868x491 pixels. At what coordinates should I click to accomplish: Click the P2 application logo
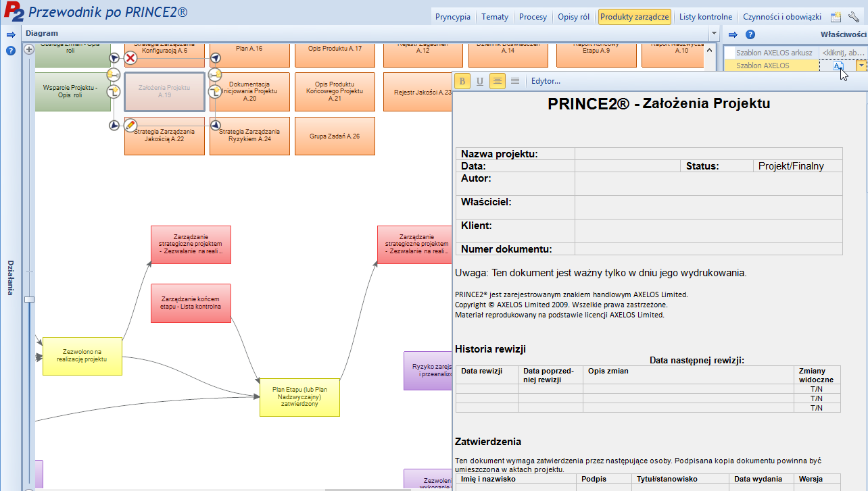(x=13, y=13)
